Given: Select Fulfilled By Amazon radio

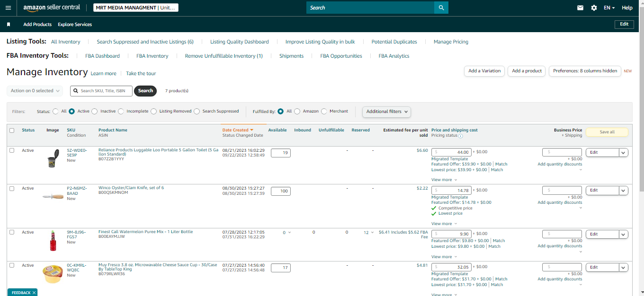Looking at the screenshot, I should (x=297, y=112).
